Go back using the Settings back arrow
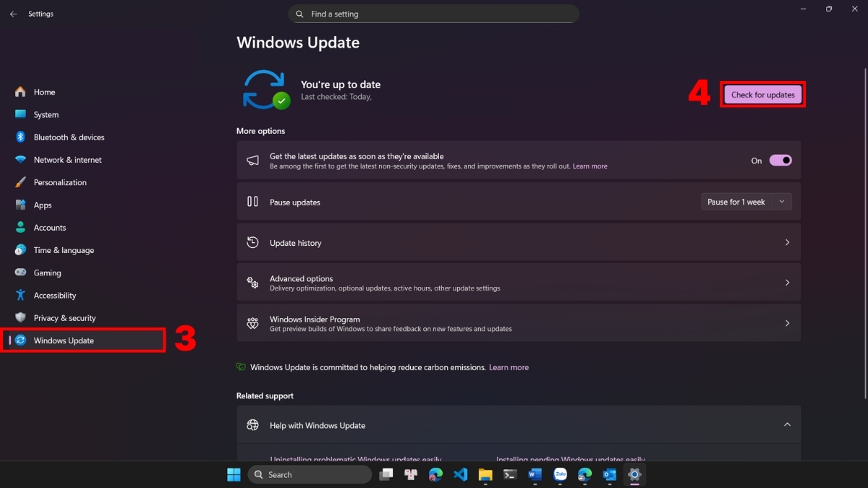This screenshot has width=868, height=488. 13,14
